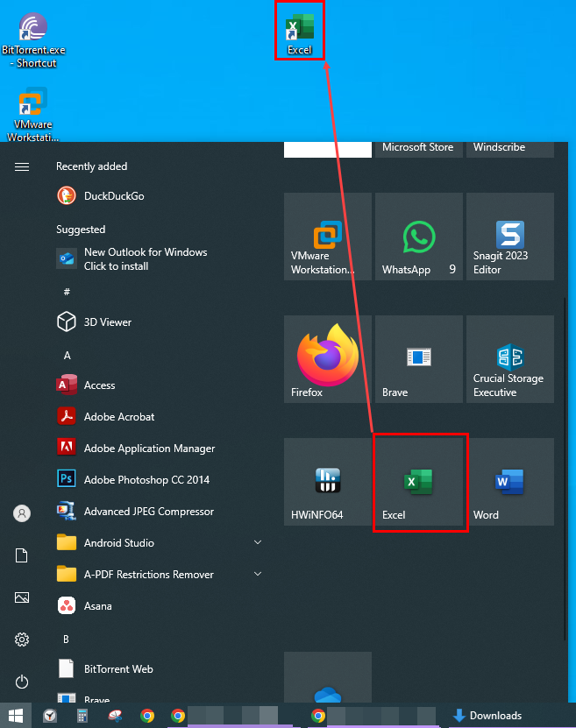576x728 pixels.
Task: Click the 'A' letter header in the app list
Action: [67, 355]
